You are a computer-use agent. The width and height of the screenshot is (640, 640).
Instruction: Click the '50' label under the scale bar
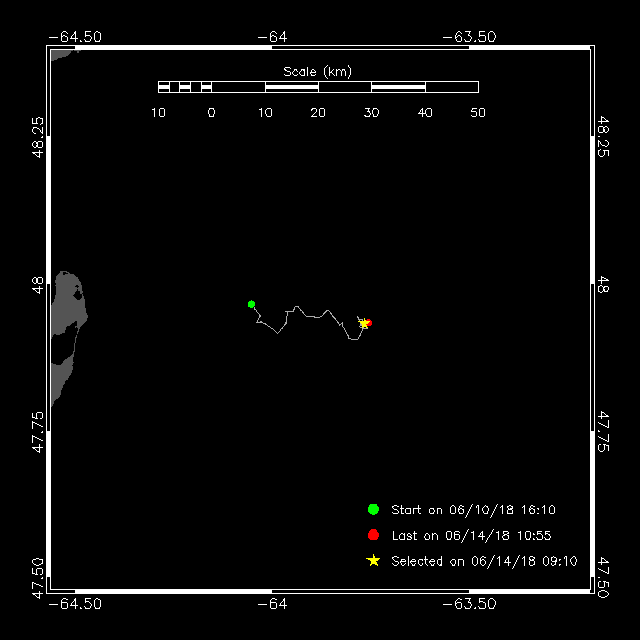(477, 112)
